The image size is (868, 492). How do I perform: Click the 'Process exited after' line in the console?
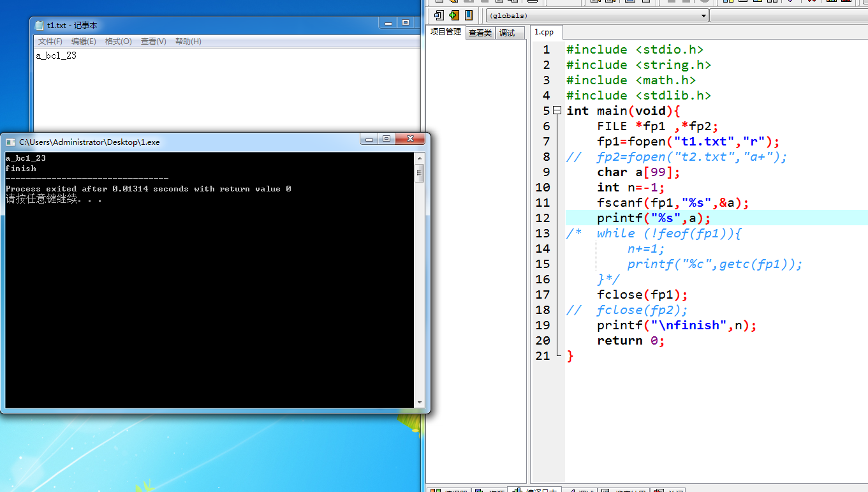(148, 189)
